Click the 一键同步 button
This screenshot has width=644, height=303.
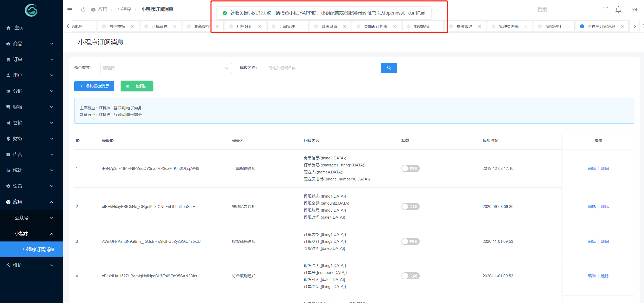click(x=137, y=86)
